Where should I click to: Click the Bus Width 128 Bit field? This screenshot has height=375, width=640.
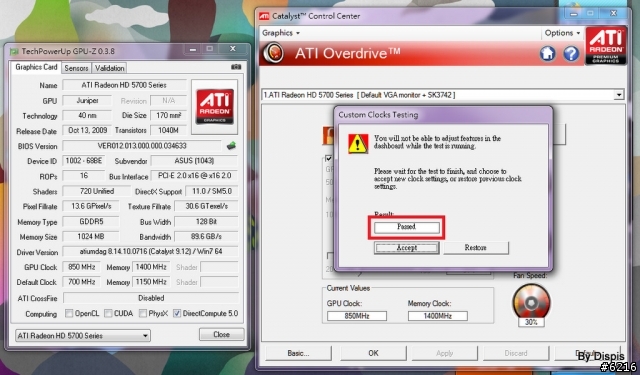(206, 222)
